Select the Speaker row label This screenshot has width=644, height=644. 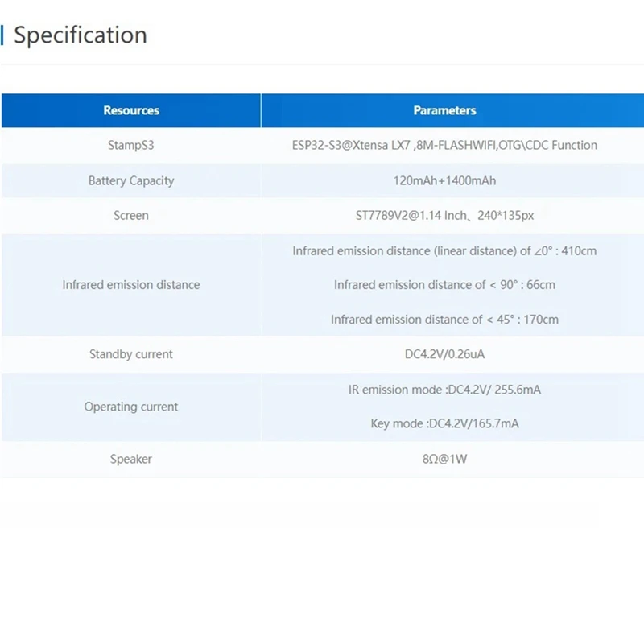click(131, 459)
